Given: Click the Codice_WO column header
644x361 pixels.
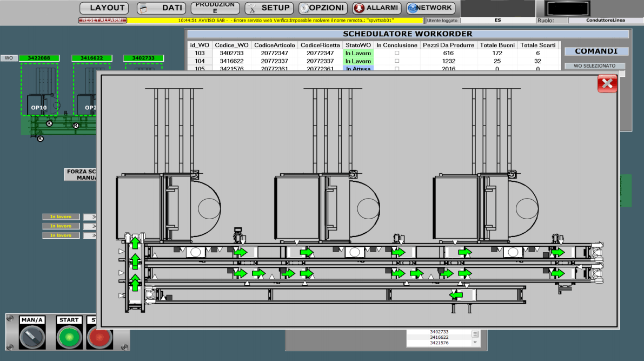Looking at the screenshot, I should point(231,45).
